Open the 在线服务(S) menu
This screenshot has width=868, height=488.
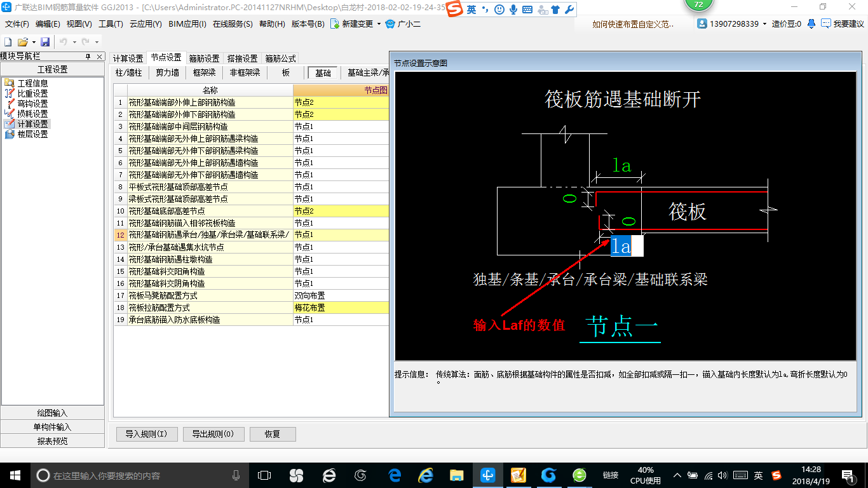pos(232,24)
